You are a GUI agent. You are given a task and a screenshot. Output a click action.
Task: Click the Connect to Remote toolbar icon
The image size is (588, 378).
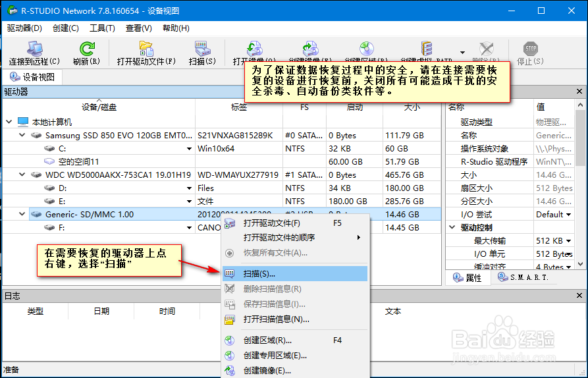point(34,49)
